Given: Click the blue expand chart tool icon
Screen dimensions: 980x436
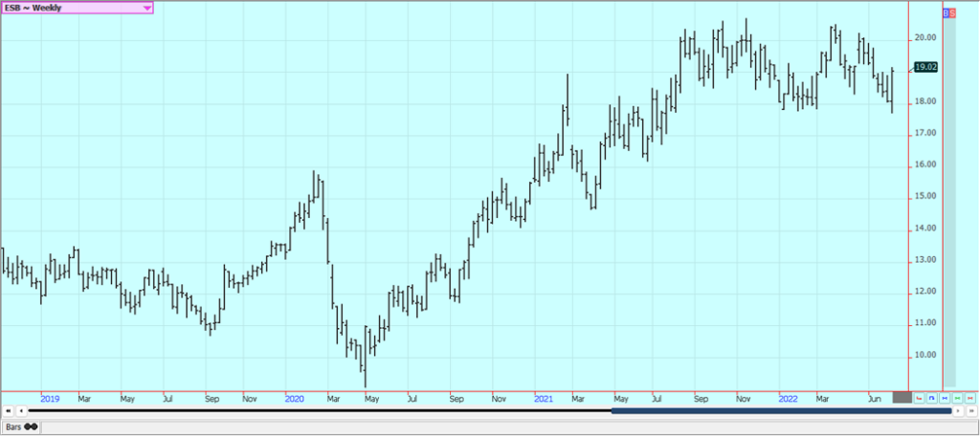Looking at the screenshot, I should click(x=945, y=398).
